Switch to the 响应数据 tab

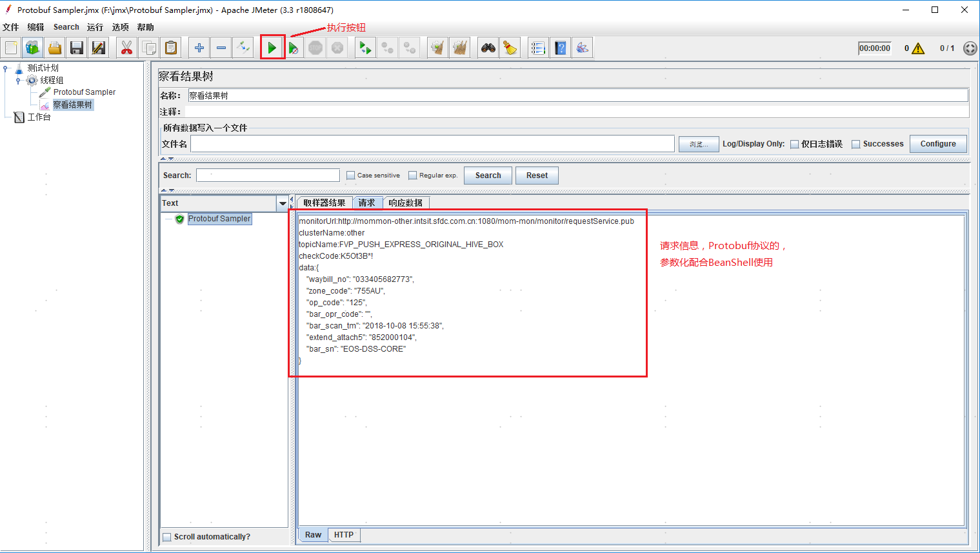click(406, 202)
